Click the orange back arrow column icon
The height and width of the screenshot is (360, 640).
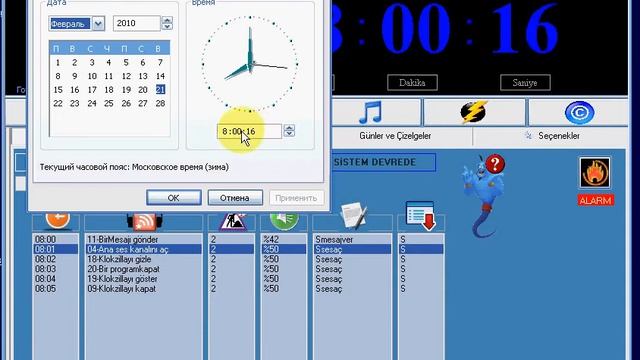[58, 220]
